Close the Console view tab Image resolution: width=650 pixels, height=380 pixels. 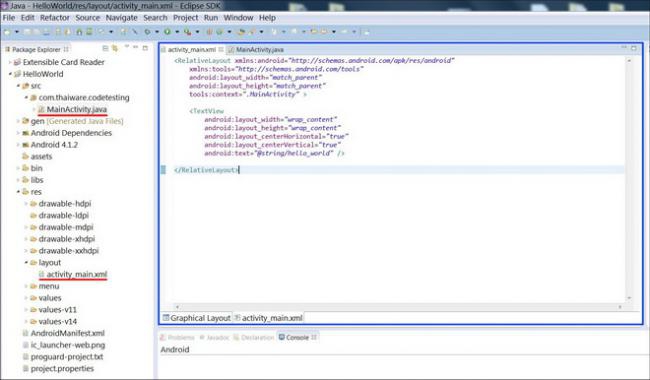[314, 337]
